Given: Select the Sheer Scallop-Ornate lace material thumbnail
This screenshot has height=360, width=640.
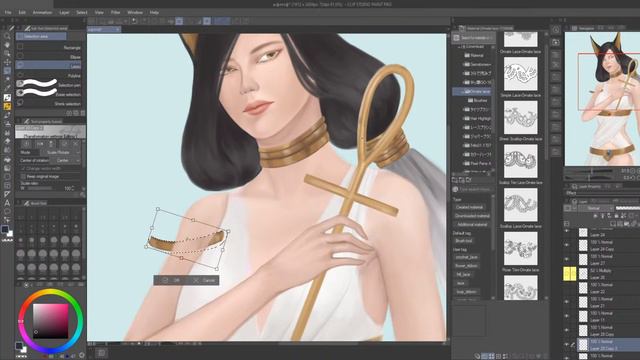Looking at the screenshot, I should click(x=520, y=118).
